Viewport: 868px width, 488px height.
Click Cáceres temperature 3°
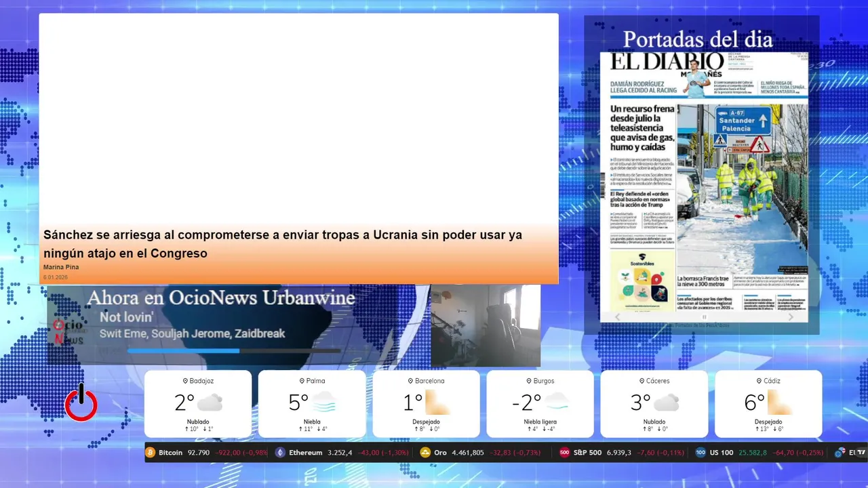point(641,403)
